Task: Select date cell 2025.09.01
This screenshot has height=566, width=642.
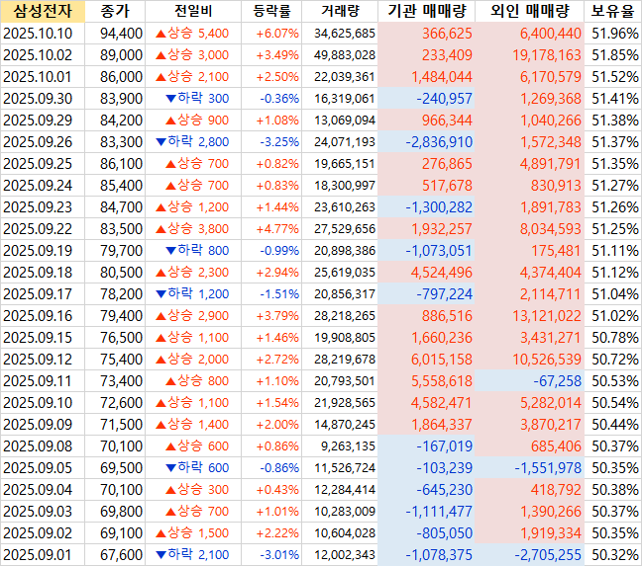Action: point(43,555)
